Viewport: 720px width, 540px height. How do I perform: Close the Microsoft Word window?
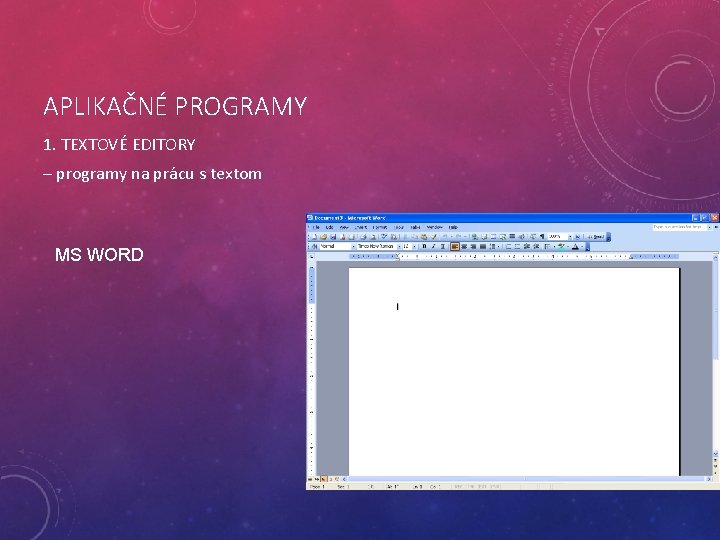click(715, 218)
